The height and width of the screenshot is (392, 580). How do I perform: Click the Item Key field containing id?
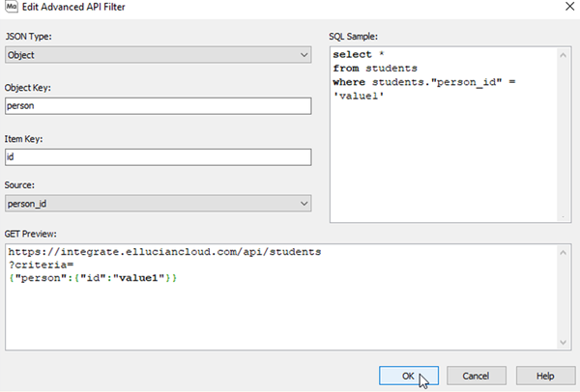[x=158, y=157]
